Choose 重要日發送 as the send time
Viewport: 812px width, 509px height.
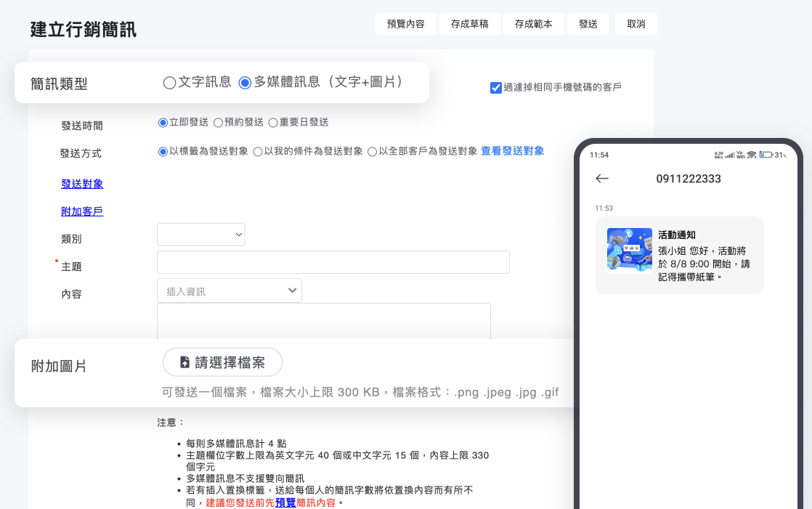coord(273,123)
